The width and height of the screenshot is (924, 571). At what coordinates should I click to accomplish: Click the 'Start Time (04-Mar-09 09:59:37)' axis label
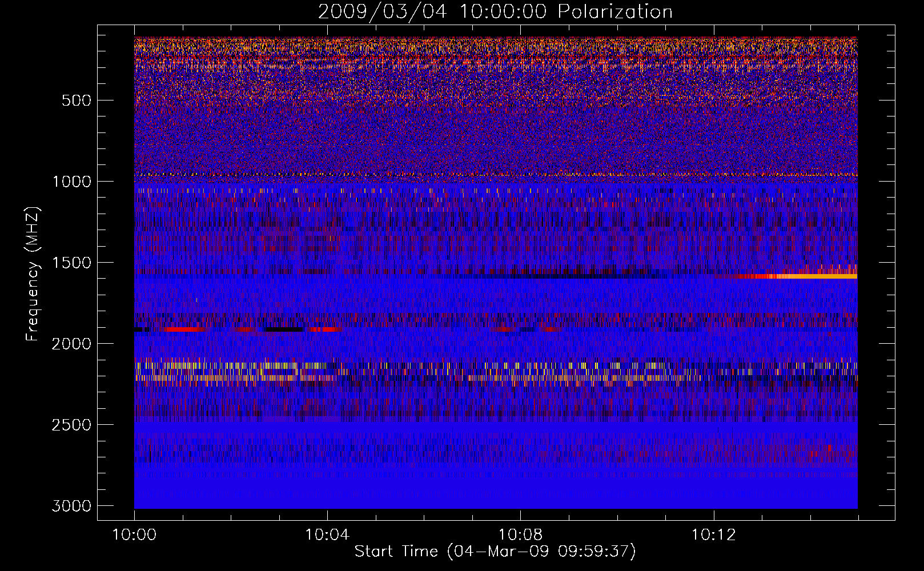click(x=495, y=552)
